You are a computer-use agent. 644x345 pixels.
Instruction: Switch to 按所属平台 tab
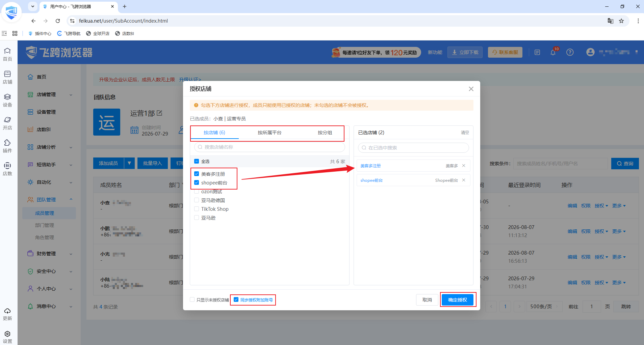[x=269, y=133]
